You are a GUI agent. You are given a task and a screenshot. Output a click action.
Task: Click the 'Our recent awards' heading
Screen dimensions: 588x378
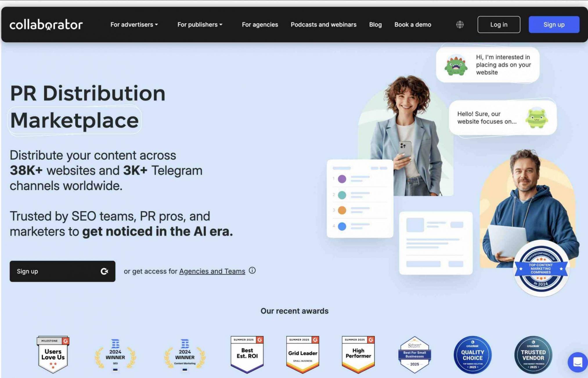[294, 311]
